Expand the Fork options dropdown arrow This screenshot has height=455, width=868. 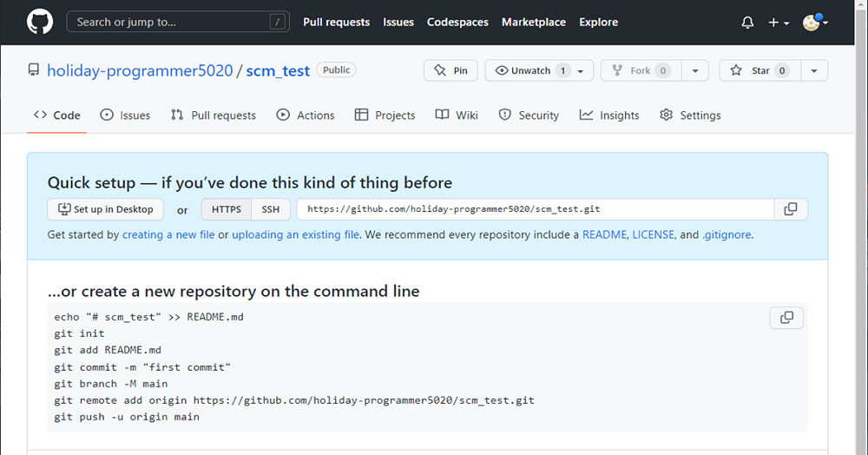[x=695, y=70]
